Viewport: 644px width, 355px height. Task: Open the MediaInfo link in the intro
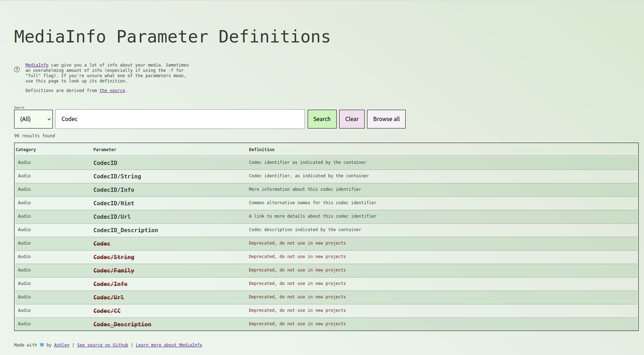(37, 65)
